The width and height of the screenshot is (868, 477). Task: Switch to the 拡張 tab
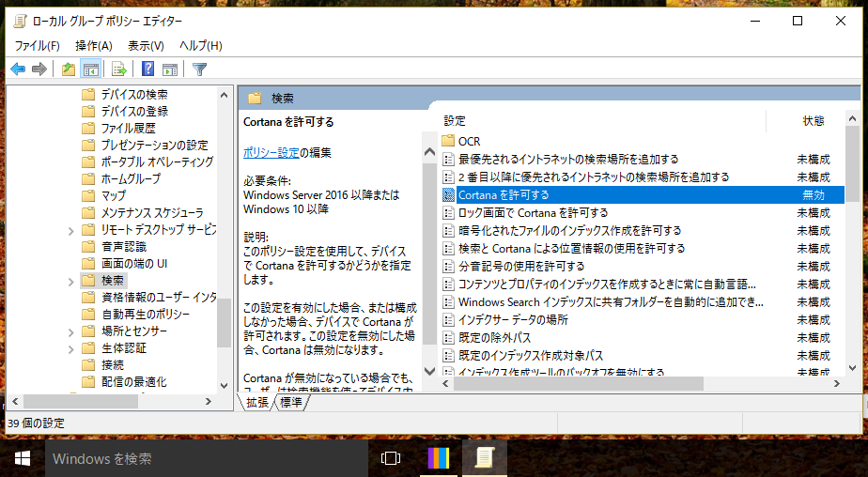point(256,402)
